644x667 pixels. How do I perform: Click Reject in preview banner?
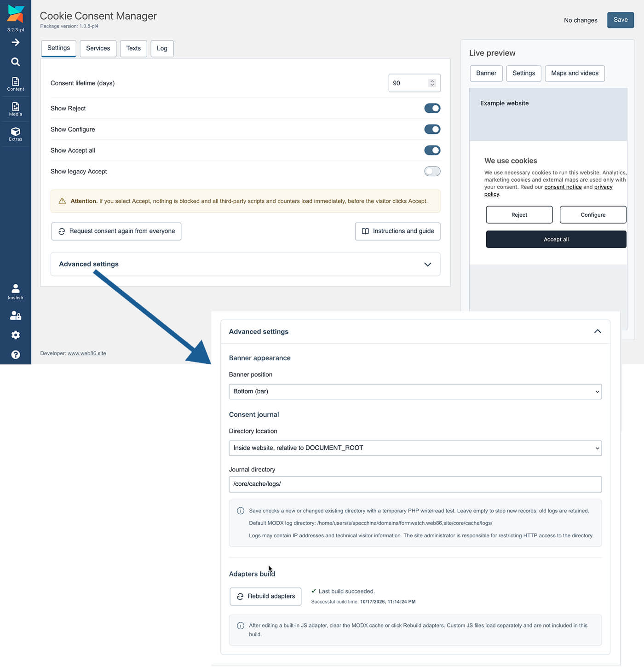[519, 215]
